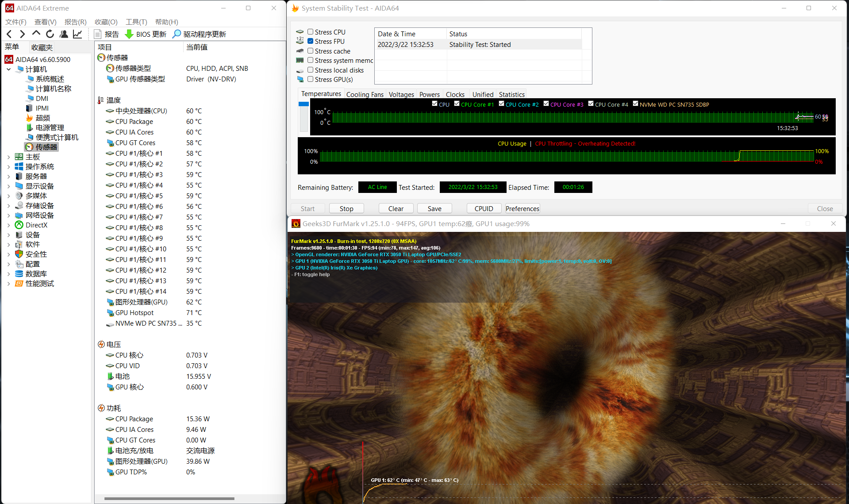849x504 pixels.
Task: Click the FurMark app icon in title bar
Action: tap(296, 224)
